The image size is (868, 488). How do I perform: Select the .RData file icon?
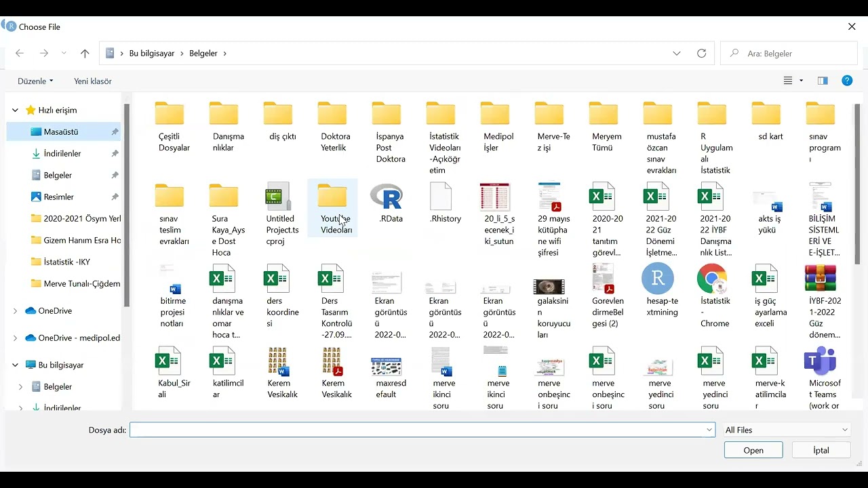(x=387, y=197)
